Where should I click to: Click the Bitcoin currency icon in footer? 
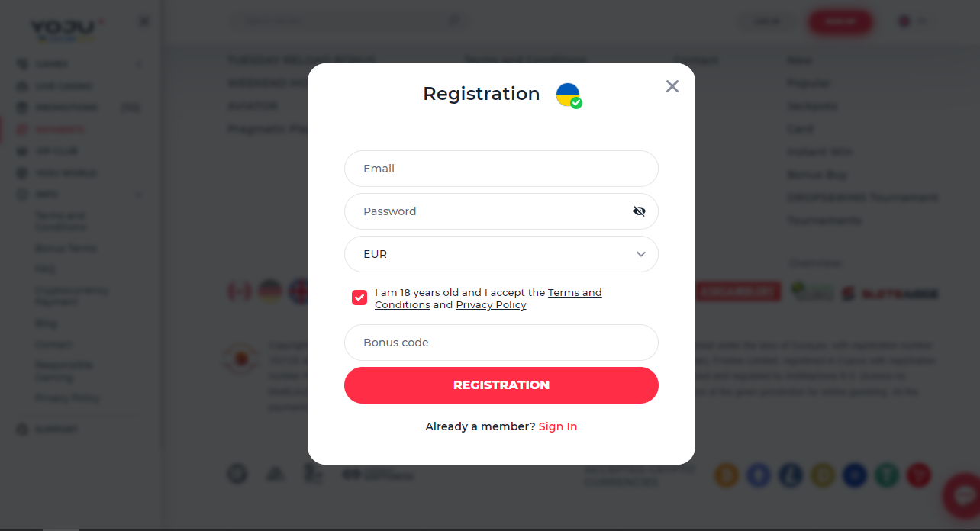click(x=727, y=475)
